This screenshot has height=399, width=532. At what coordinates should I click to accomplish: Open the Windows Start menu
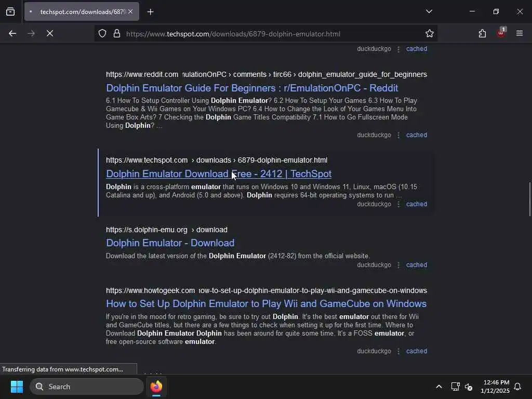[x=17, y=387]
